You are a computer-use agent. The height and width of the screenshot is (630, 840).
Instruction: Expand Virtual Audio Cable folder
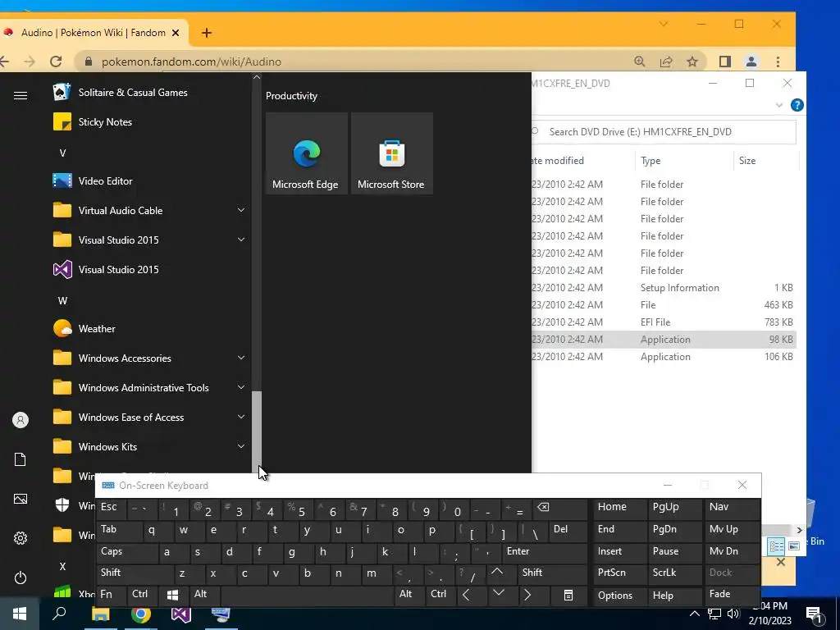[x=241, y=210]
